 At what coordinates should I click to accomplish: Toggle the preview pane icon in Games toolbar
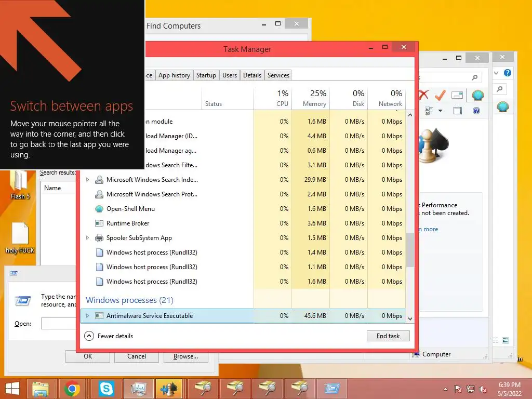point(458,111)
